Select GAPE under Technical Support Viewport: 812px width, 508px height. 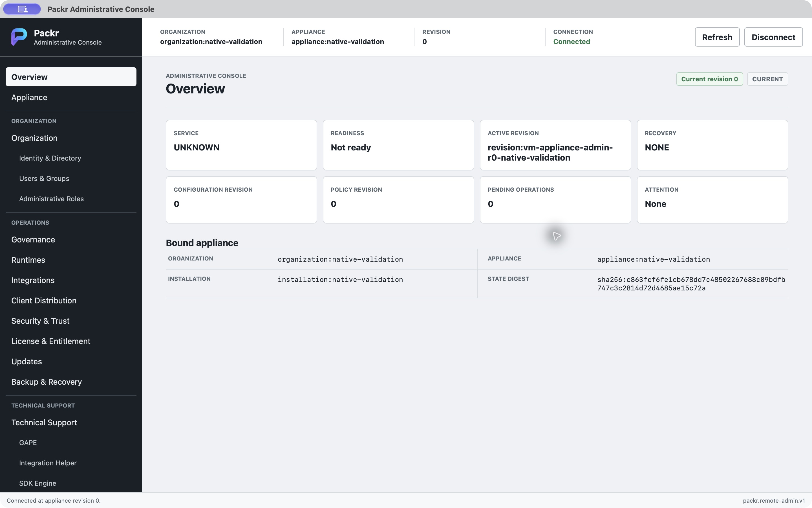pyautogui.click(x=71, y=443)
